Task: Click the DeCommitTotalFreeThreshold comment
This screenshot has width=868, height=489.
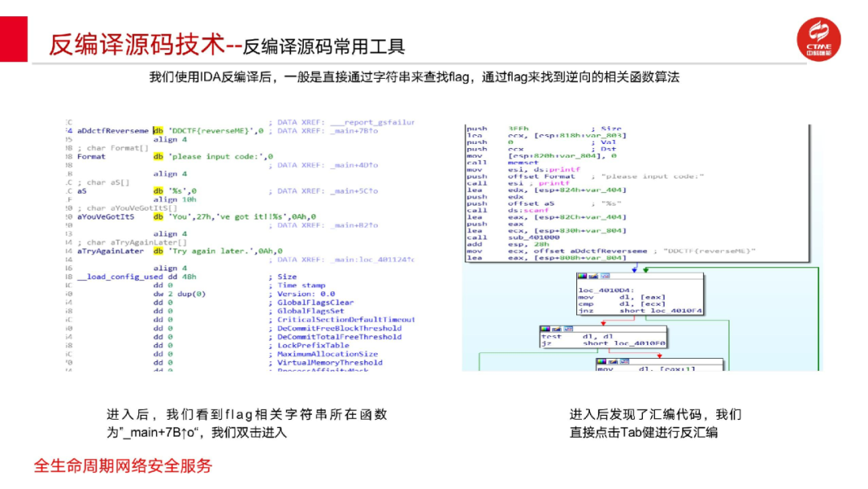Action: click(339, 337)
